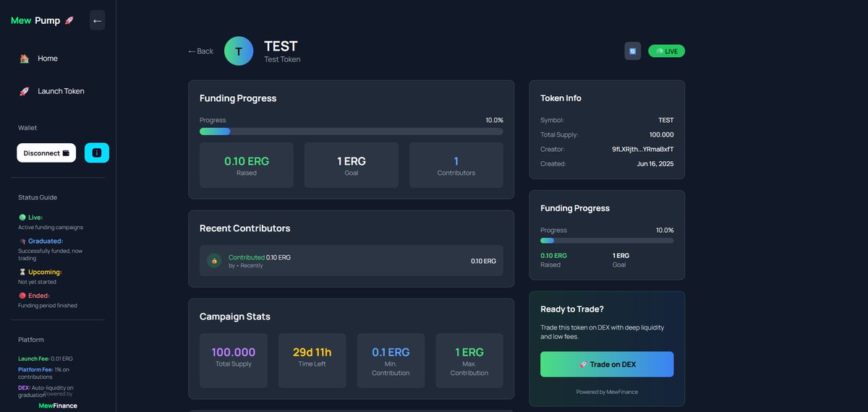Click the Graduated cap icon in Status Guide

coord(22,241)
